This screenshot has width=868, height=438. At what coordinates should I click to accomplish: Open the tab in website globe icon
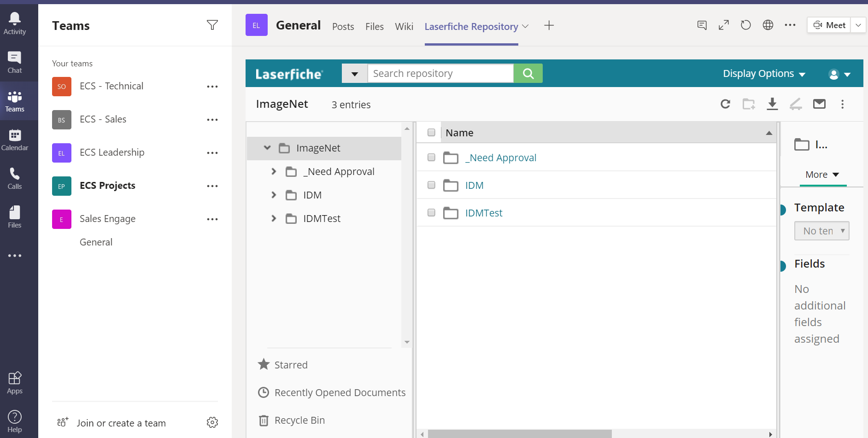click(x=768, y=25)
